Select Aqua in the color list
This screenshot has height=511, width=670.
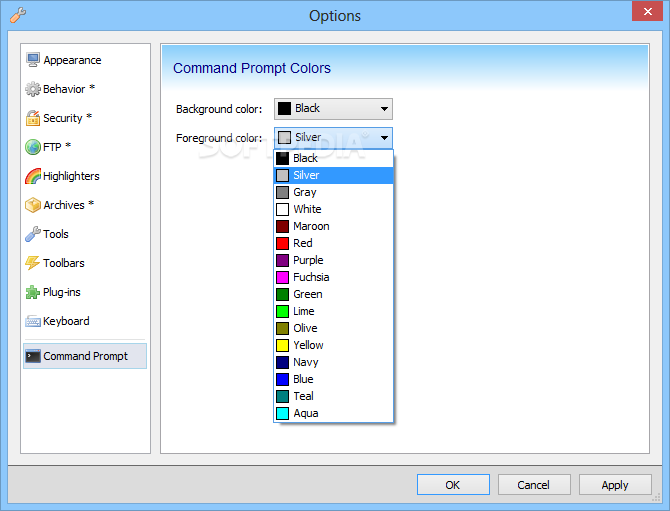pos(333,414)
